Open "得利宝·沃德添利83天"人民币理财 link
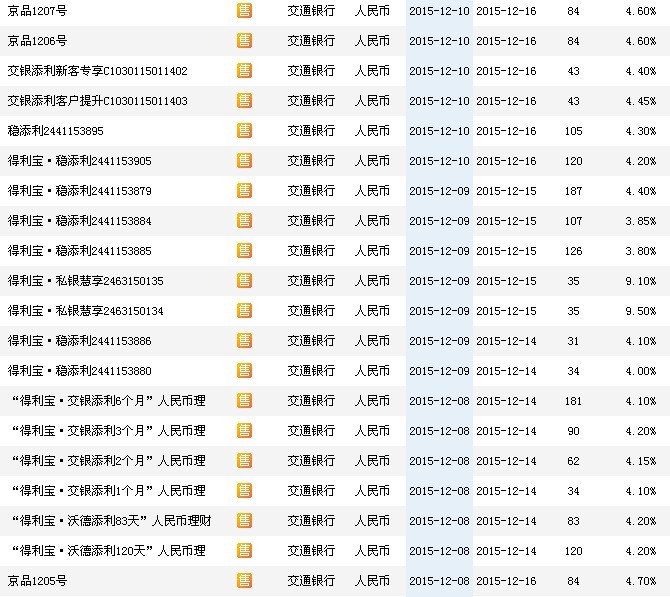Image resolution: width=670 pixels, height=597 pixels. click(112, 521)
